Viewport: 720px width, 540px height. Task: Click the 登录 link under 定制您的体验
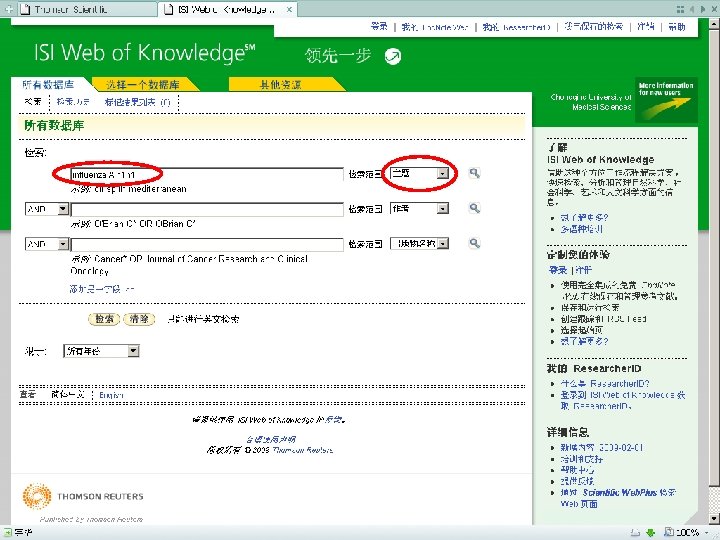click(558, 270)
